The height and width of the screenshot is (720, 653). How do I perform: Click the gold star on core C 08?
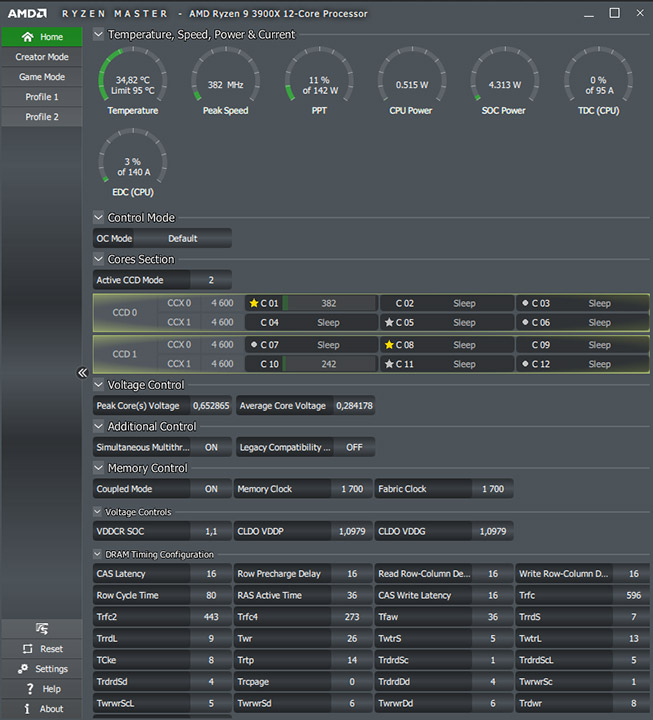click(389, 344)
